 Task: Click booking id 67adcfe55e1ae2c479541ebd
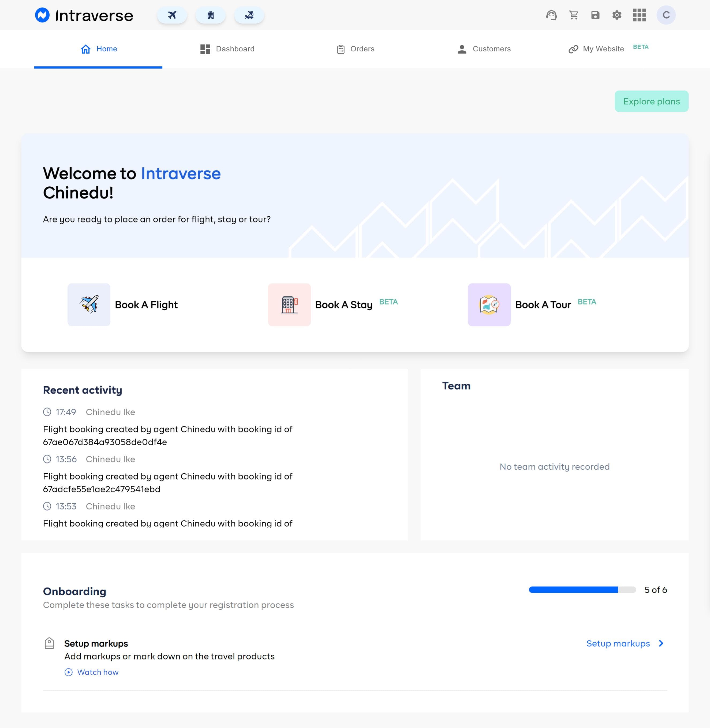pyautogui.click(x=102, y=489)
